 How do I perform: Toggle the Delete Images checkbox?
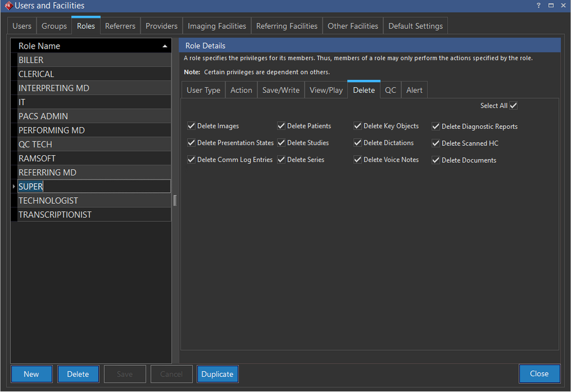191,126
